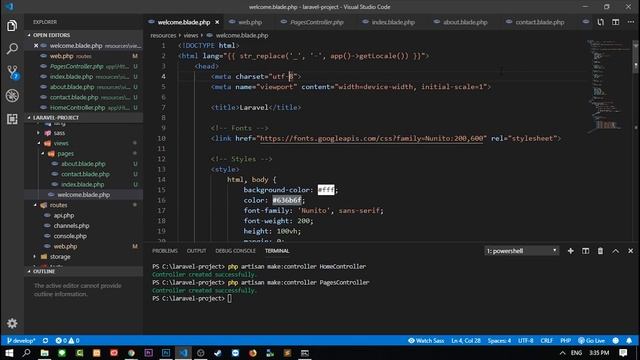The height and width of the screenshot is (360, 640).
Task: Switch to the web.php editor tab
Action: click(249, 22)
